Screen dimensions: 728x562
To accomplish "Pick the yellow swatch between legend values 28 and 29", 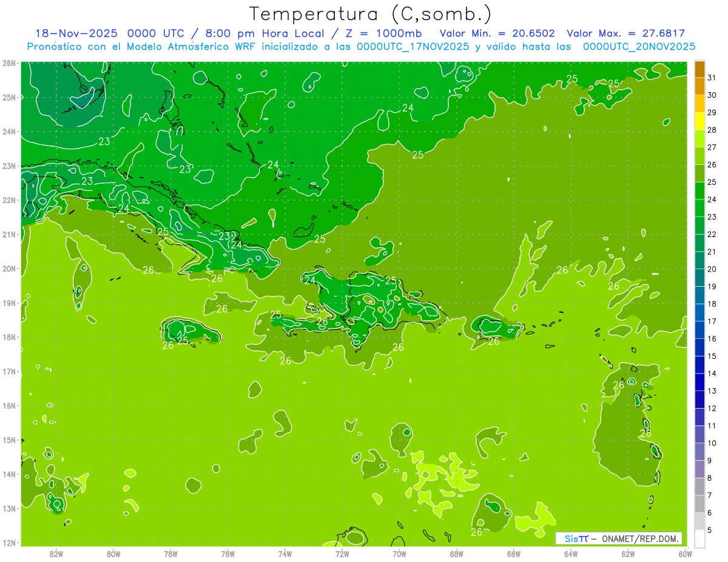I will click(699, 121).
